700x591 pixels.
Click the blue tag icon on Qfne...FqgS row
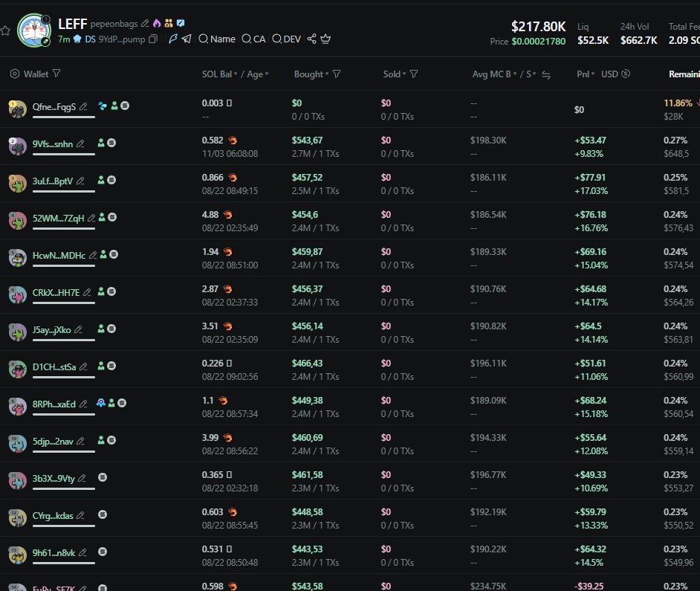tap(103, 106)
